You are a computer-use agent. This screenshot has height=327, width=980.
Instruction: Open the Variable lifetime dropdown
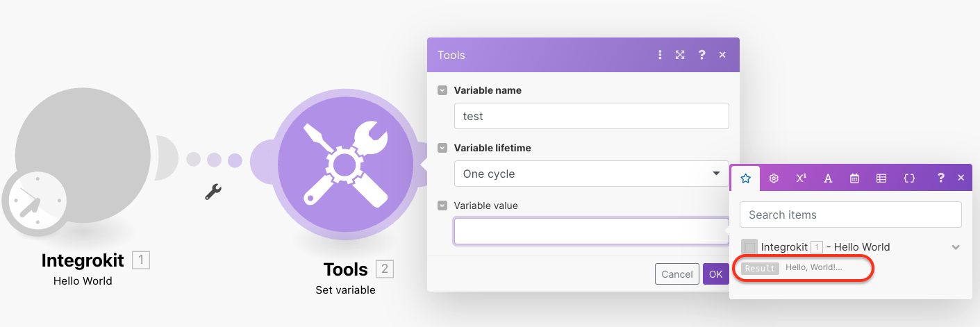click(591, 174)
